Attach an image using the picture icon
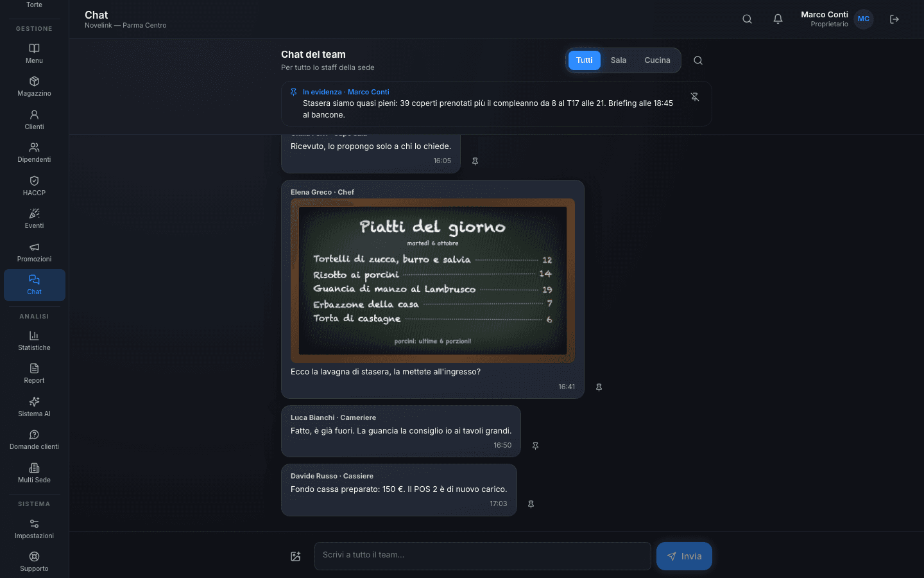The image size is (924, 578). (x=296, y=556)
